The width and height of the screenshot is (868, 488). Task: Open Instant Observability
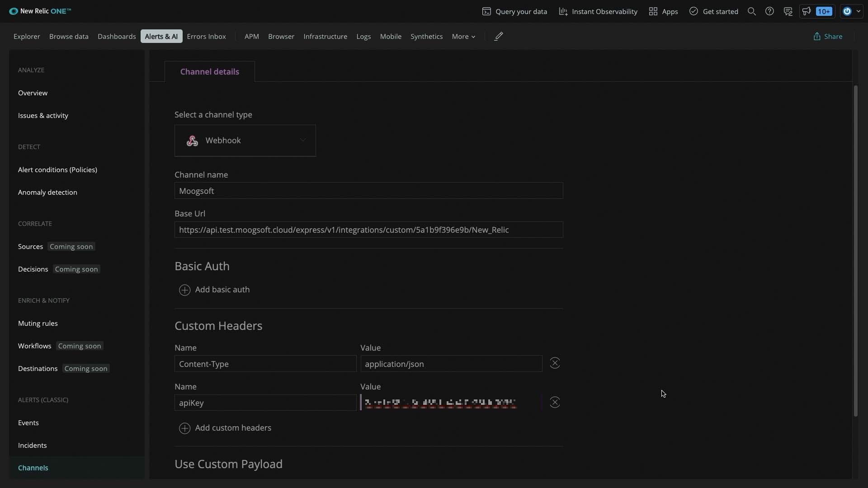598,11
